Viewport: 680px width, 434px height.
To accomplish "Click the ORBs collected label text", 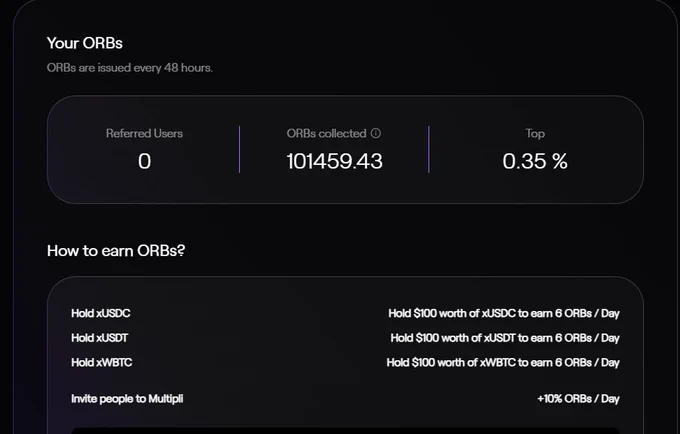I will tap(326, 133).
